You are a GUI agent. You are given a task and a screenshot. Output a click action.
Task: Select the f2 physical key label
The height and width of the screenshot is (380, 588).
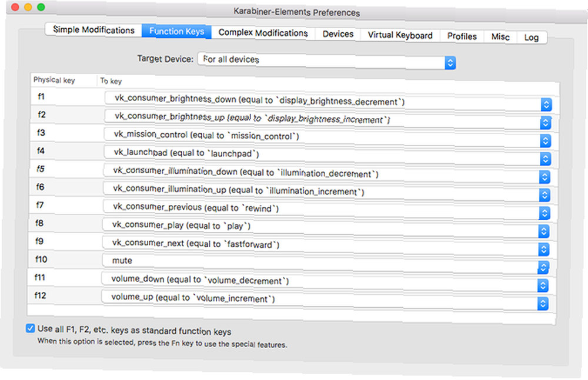(42, 115)
